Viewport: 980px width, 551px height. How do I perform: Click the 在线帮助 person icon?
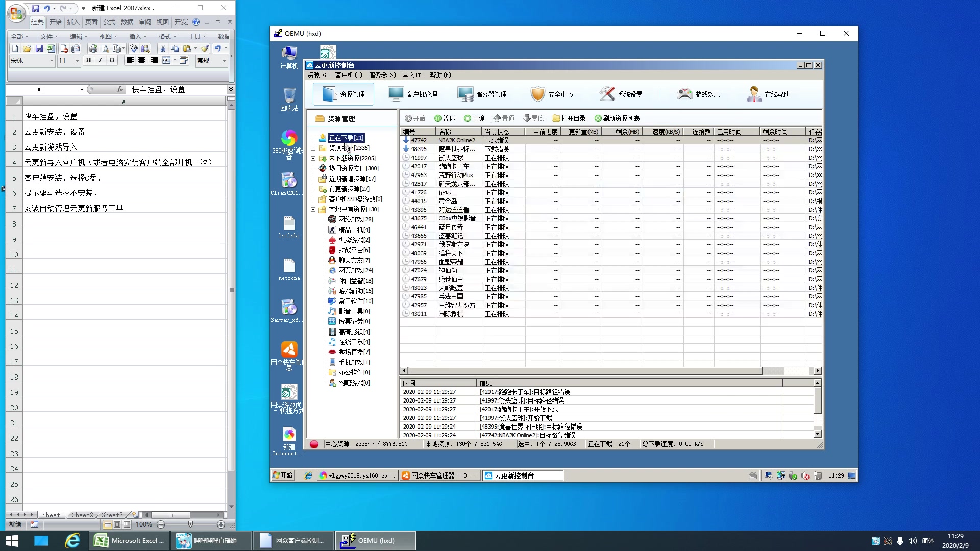pos(754,94)
